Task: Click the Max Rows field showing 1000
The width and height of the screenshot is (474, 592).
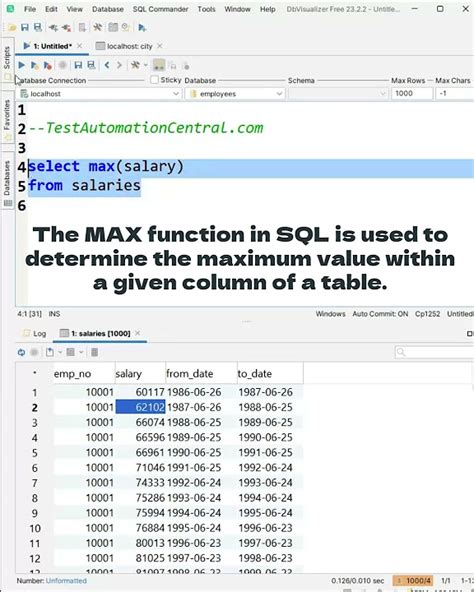Action: click(411, 93)
